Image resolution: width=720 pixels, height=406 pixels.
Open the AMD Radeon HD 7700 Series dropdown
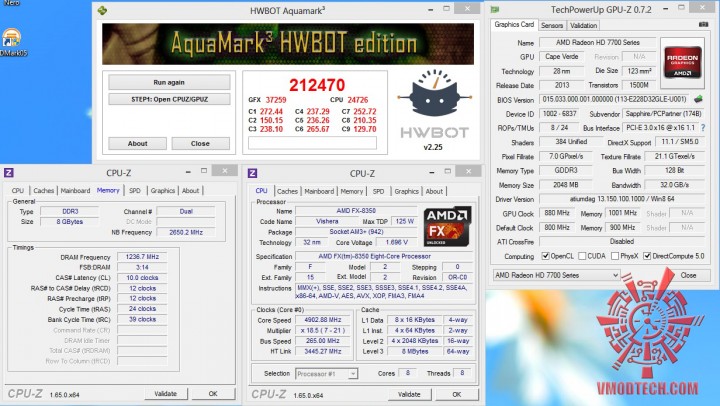pyautogui.click(x=556, y=275)
